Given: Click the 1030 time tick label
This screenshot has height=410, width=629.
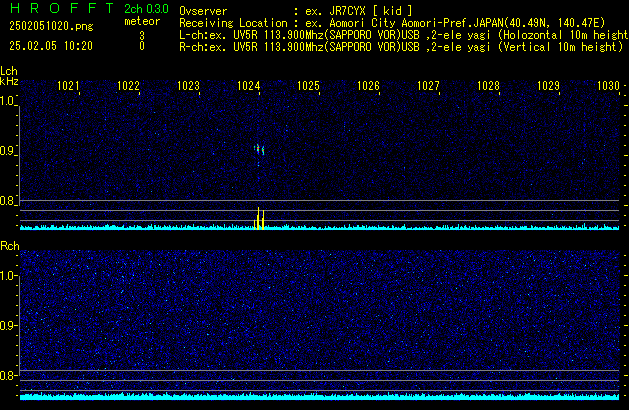Looking at the screenshot, I should pos(609,86).
